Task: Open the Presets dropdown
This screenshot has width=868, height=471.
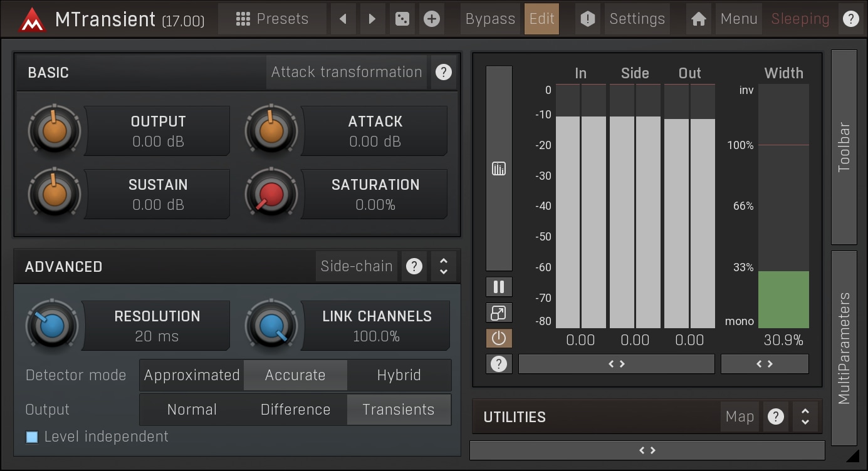Action: 272,19
